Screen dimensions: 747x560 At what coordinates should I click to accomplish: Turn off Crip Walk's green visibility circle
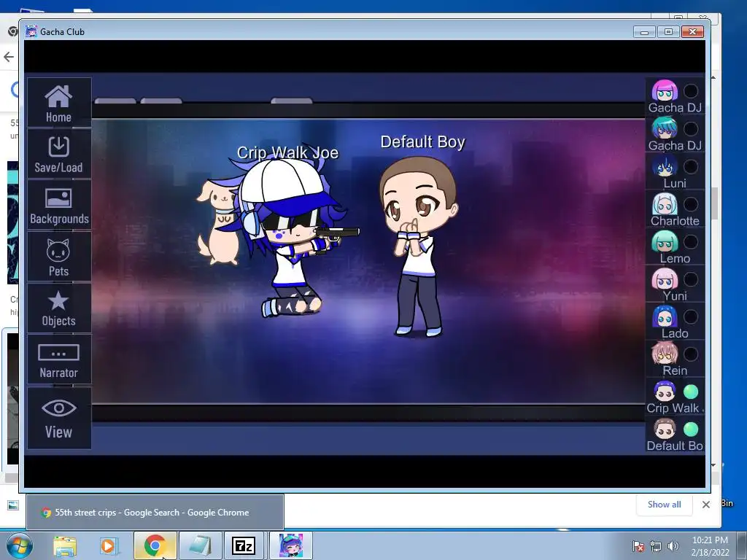[691, 392]
